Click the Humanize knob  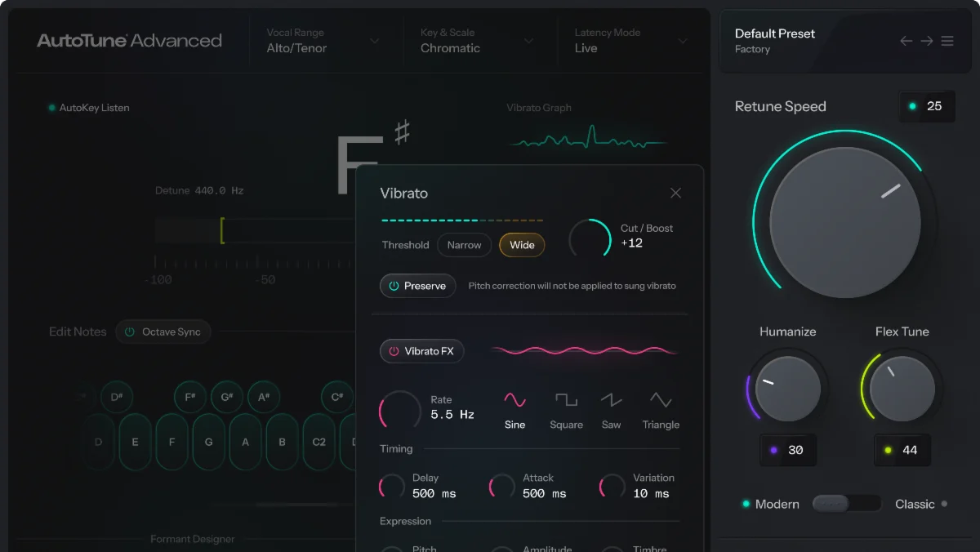pos(787,388)
